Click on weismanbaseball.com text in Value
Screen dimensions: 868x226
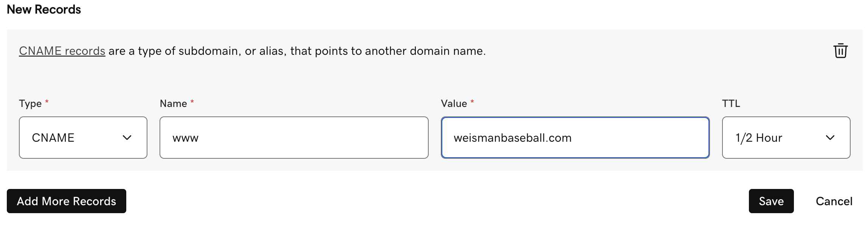coord(513,138)
